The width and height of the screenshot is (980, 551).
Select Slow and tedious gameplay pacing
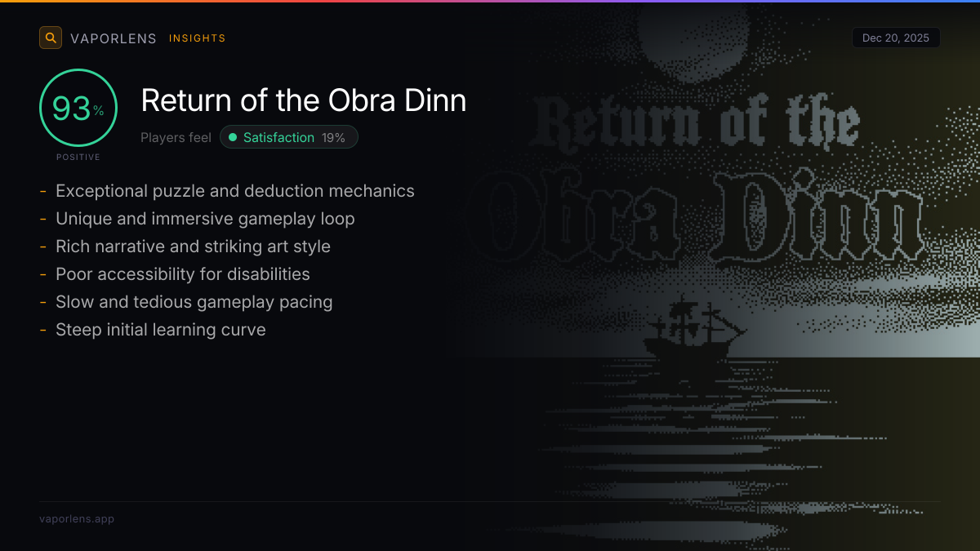point(194,302)
